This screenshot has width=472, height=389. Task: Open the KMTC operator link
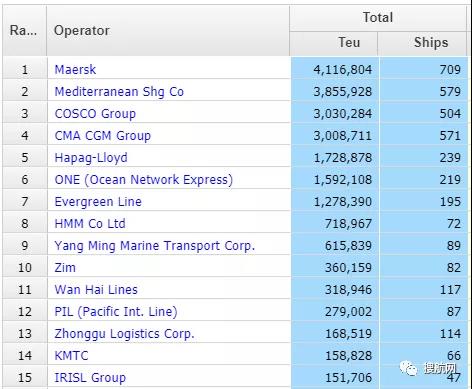click(71, 356)
